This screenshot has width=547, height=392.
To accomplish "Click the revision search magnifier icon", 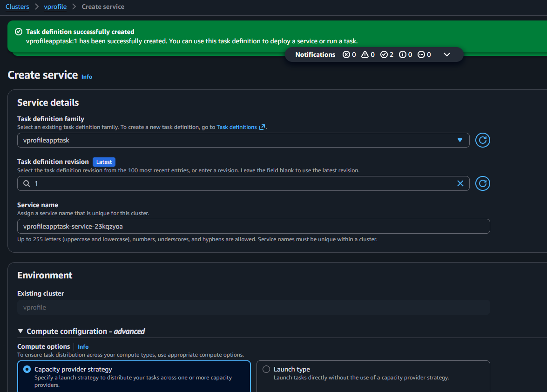I will point(27,183).
